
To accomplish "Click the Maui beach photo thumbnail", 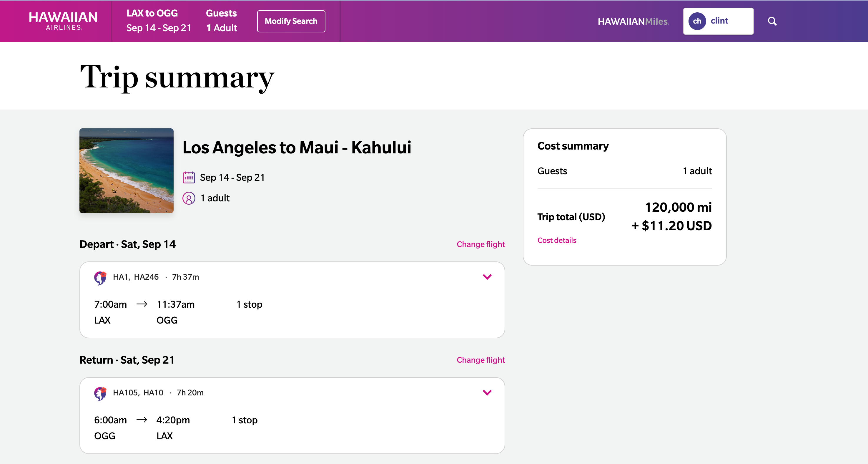I will 126,171.
